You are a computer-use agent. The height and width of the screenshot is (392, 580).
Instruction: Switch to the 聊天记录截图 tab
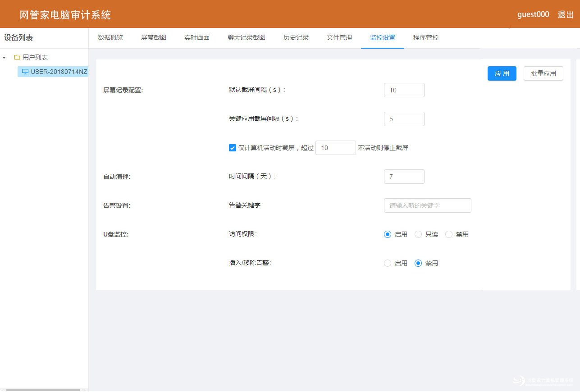click(x=247, y=37)
